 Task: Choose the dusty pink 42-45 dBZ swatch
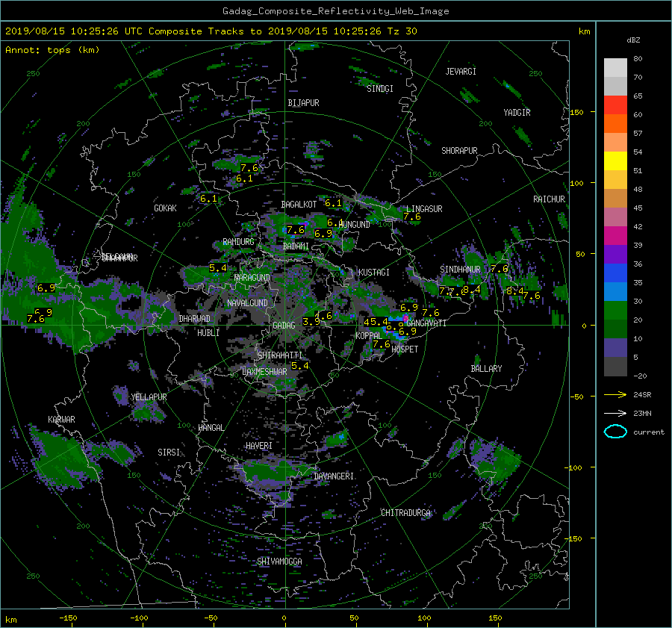pos(615,217)
